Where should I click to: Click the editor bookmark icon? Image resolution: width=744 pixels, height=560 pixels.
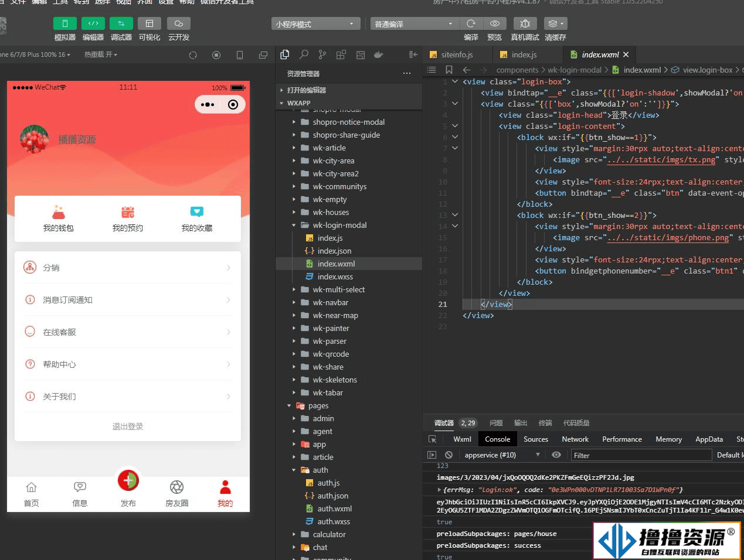449,70
